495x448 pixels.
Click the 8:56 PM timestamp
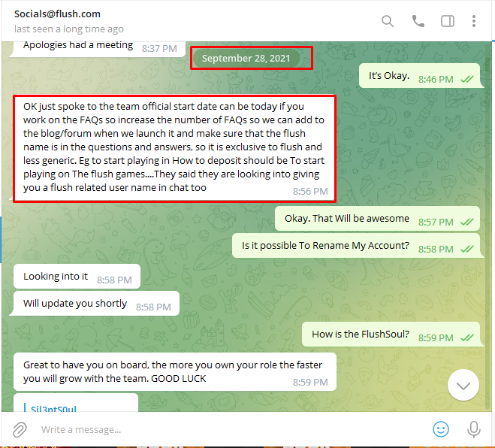pos(310,192)
